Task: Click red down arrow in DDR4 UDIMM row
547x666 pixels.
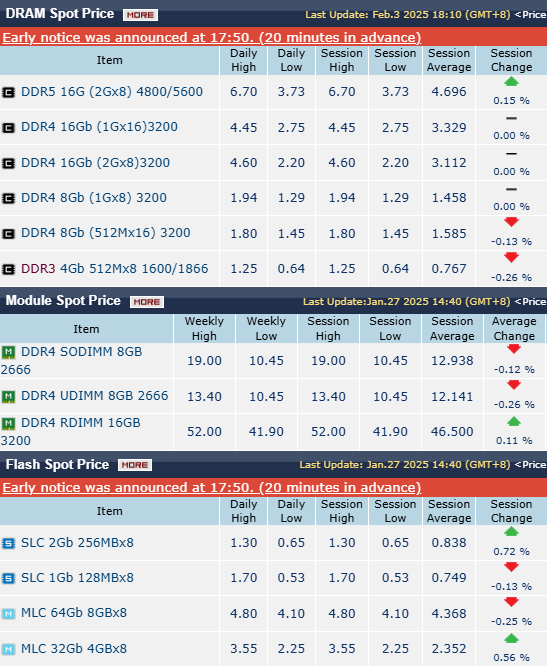Action: [x=514, y=385]
